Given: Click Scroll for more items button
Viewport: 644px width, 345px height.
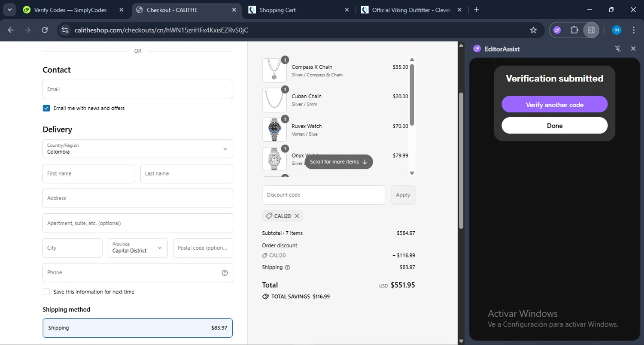Looking at the screenshot, I should 339,162.
